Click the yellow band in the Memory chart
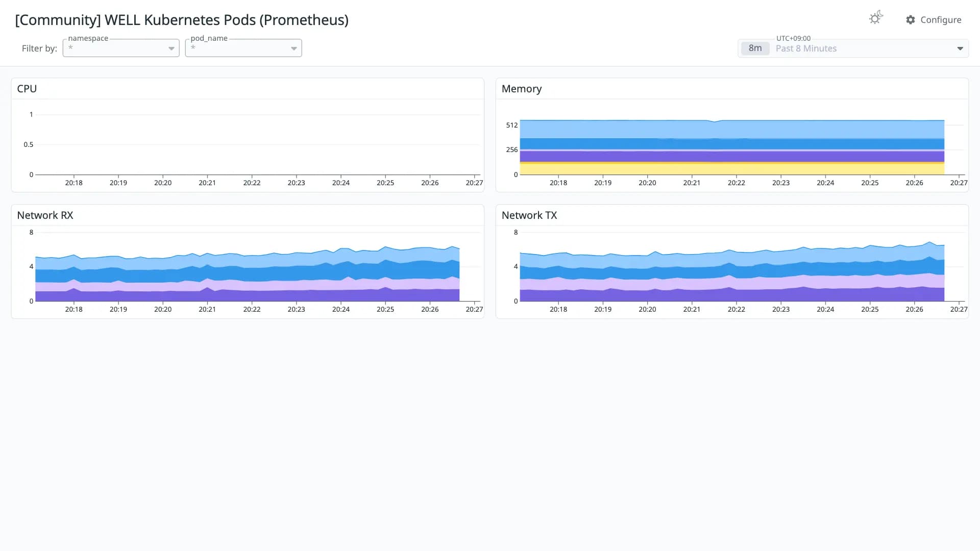 (732, 169)
